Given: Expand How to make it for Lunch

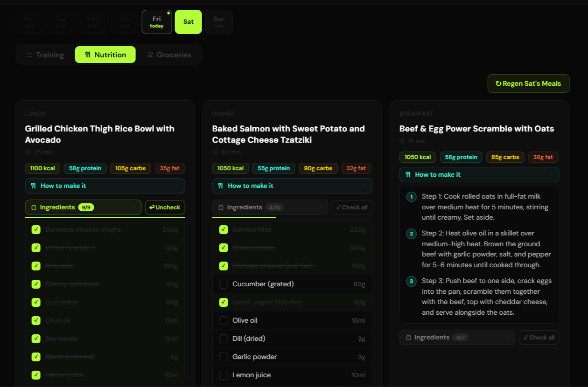Looking at the screenshot, I should click(105, 186).
